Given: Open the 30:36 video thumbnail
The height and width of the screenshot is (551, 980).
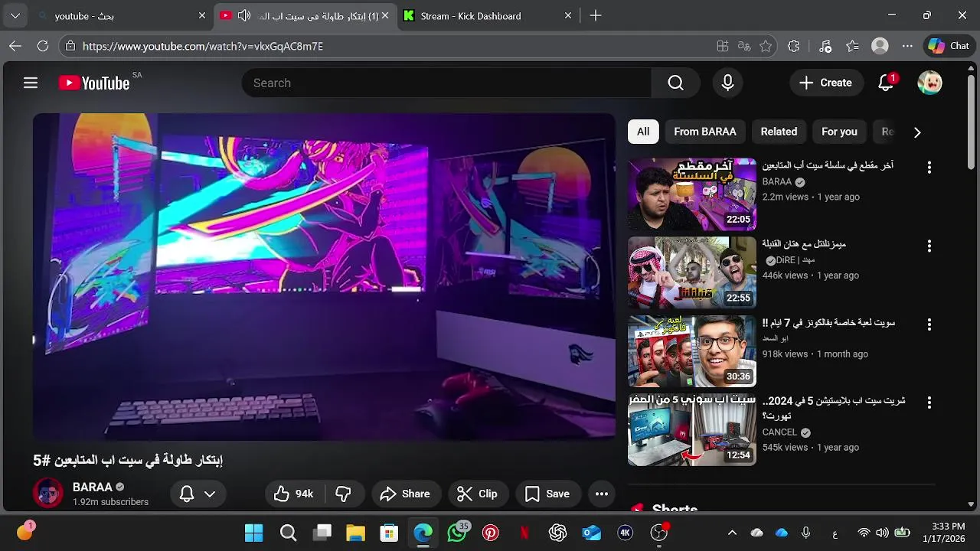Looking at the screenshot, I should point(692,351).
